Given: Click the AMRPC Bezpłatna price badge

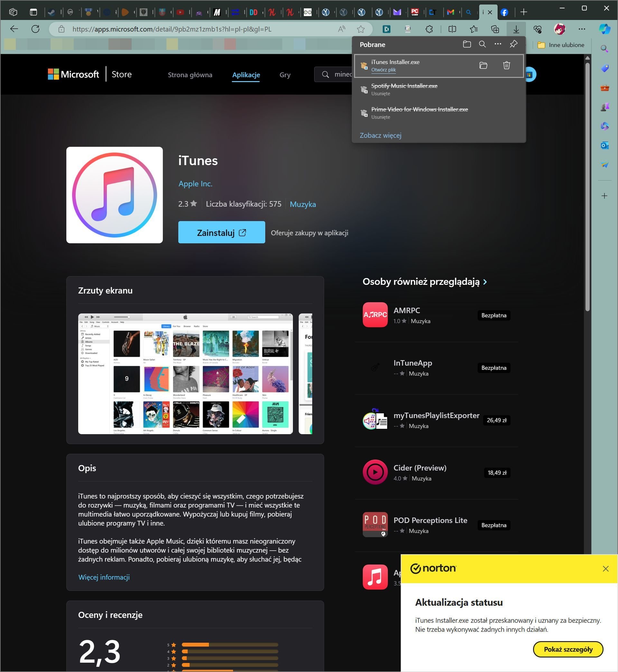Looking at the screenshot, I should (x=494, y=315).
